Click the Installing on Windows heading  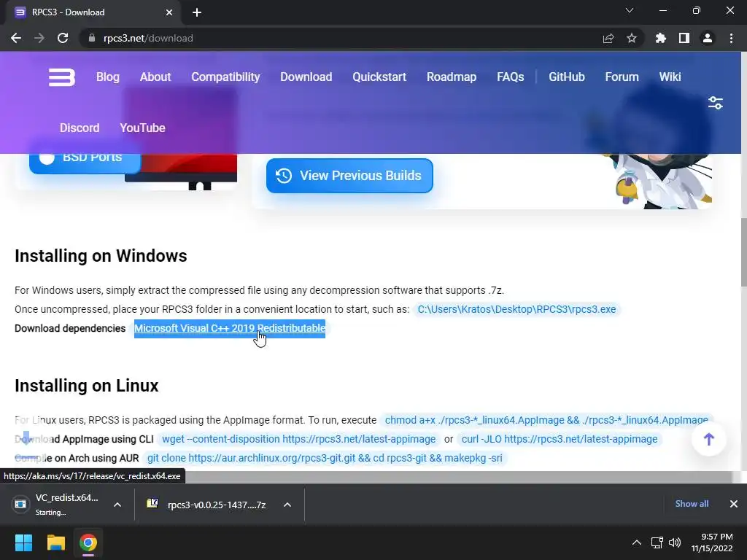click(101, 256)
